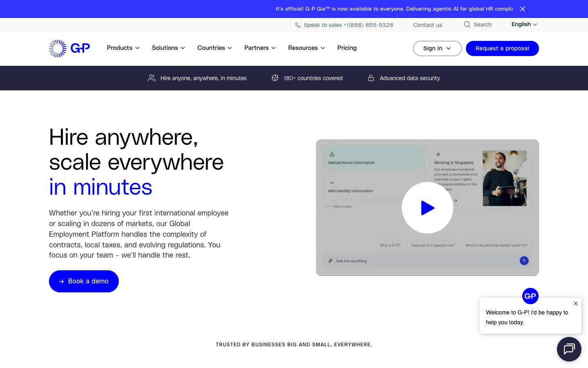
Task: Click the G-P sunburst logo
Action: click(x=69, y=48)
